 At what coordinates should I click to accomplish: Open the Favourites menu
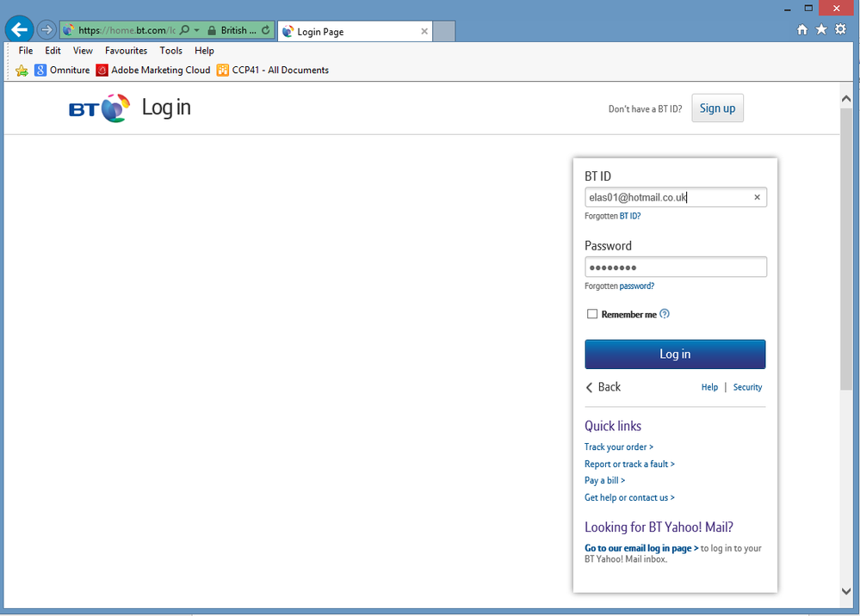tap(127, 51)
